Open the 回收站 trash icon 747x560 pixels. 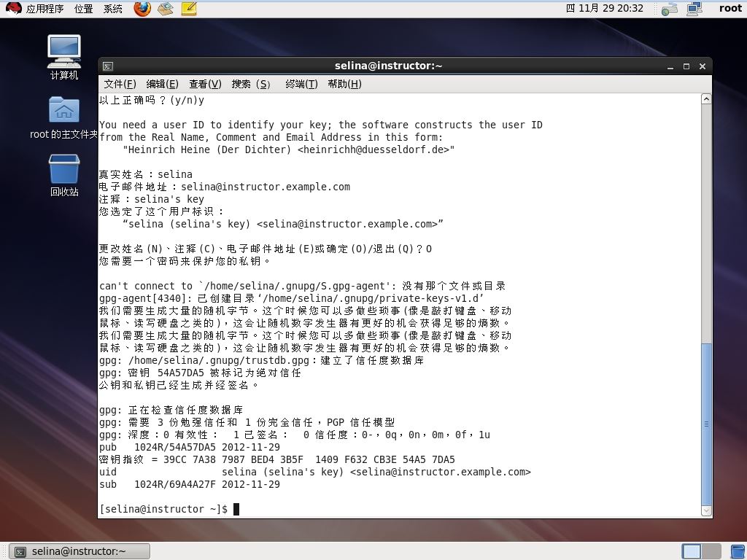tap(64, 175)
